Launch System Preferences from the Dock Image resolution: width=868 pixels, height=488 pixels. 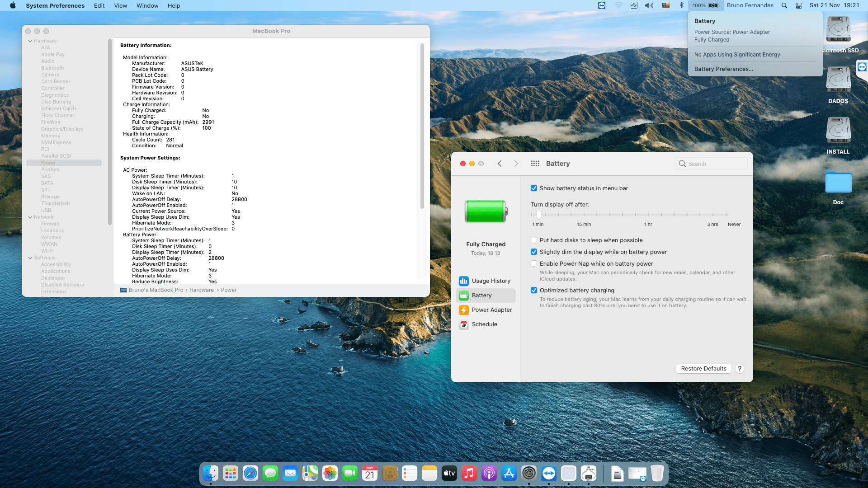tap(529, 473)
